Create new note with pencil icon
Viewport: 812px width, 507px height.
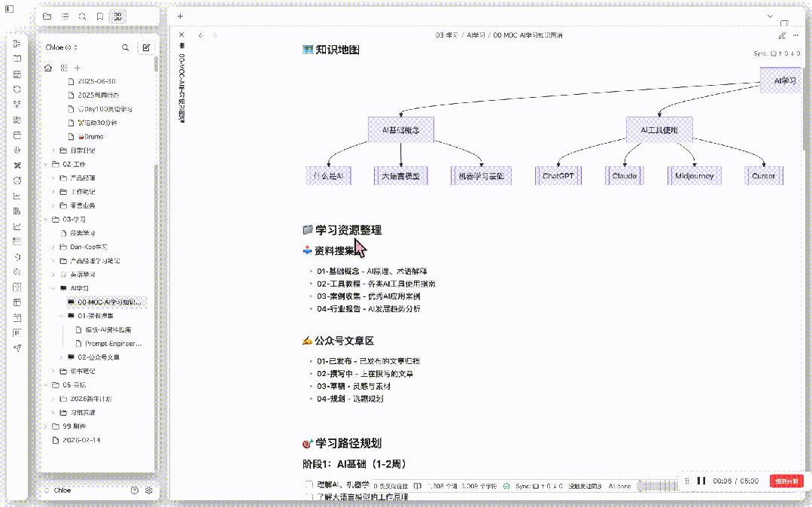(x=146, y=47)
